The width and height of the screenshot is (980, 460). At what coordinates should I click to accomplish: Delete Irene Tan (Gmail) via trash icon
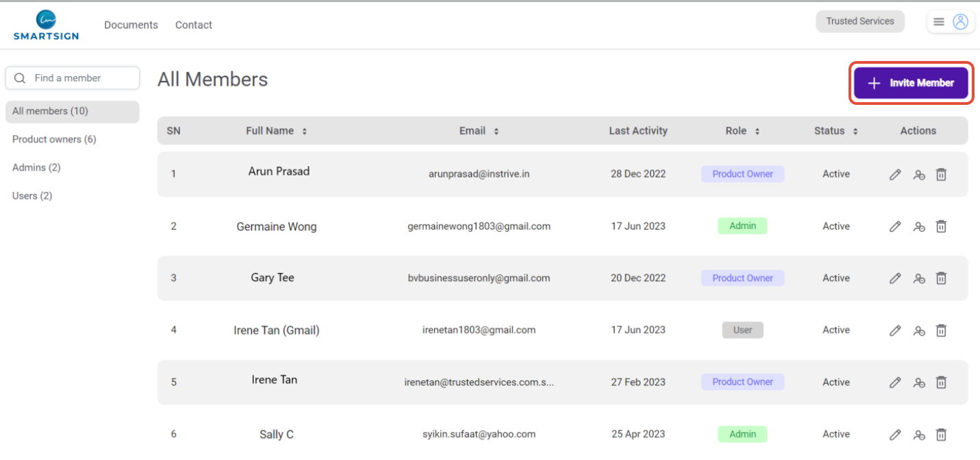[x=941, y=330]
